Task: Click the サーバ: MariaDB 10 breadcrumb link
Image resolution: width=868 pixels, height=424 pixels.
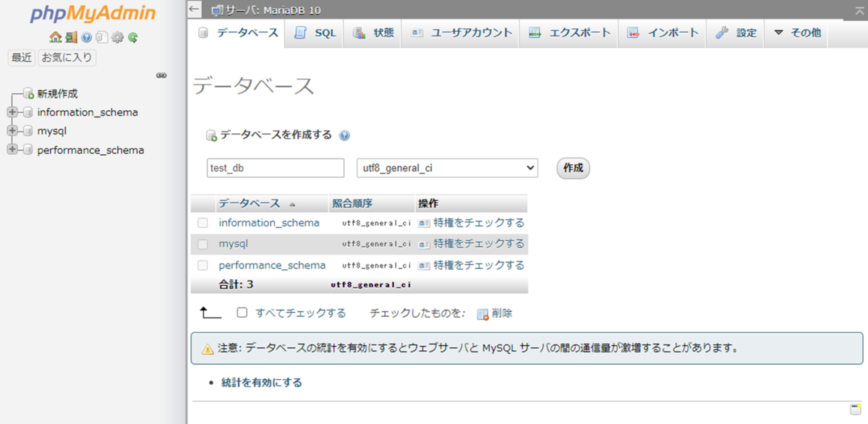Action: [x=273, y=11]
